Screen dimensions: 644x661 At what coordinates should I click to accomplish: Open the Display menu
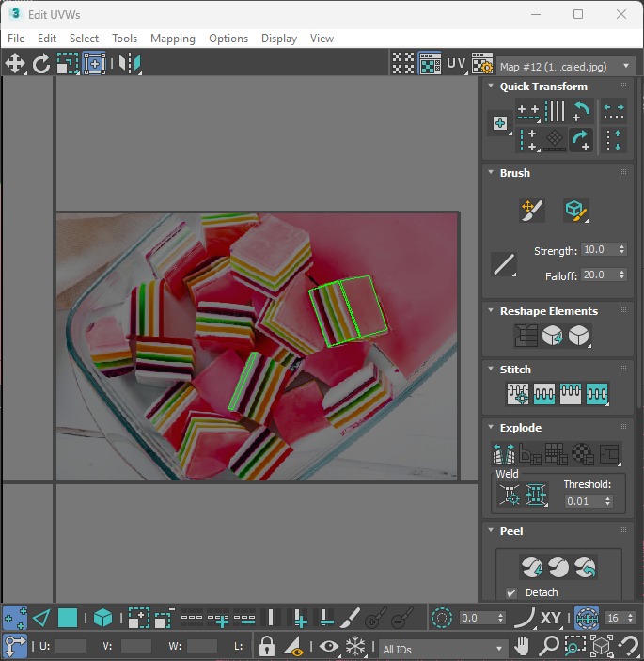(x=279, y=39)
